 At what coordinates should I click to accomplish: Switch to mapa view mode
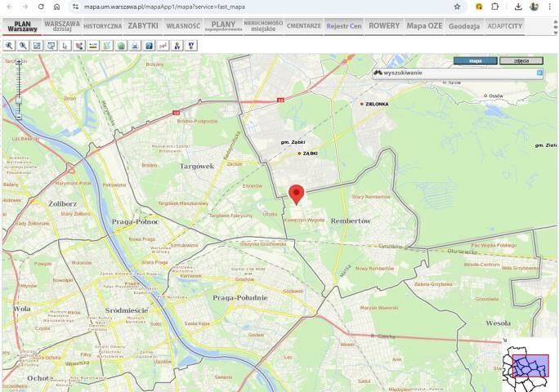(x=475, y=60)
